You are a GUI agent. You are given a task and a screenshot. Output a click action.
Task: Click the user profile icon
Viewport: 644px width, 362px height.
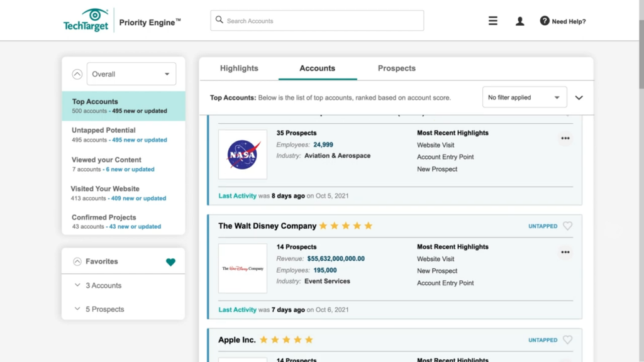(x=519, y=20)
